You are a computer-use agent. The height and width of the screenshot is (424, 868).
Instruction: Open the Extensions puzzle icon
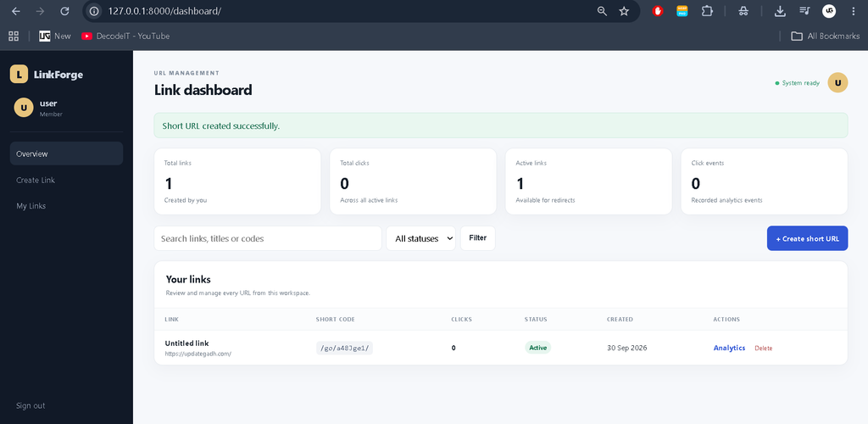click(707, 11)
